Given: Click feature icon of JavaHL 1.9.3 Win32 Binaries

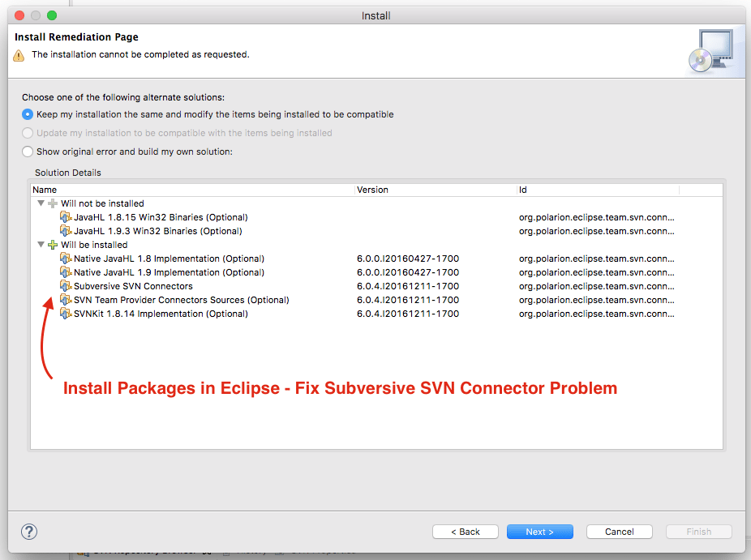Looking at the screenshot, I should pos(66,231).
